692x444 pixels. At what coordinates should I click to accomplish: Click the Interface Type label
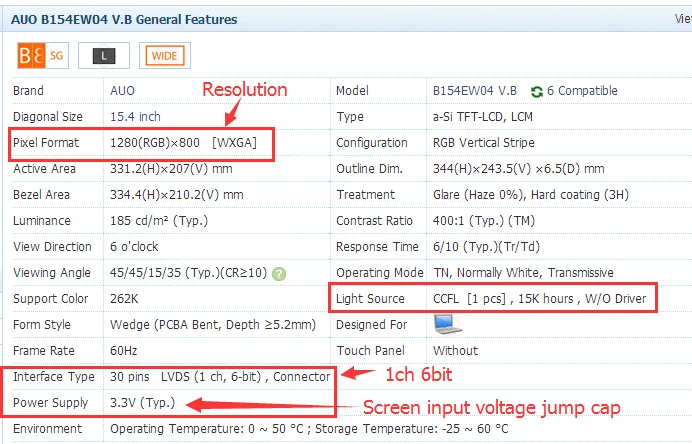[54, 377]
